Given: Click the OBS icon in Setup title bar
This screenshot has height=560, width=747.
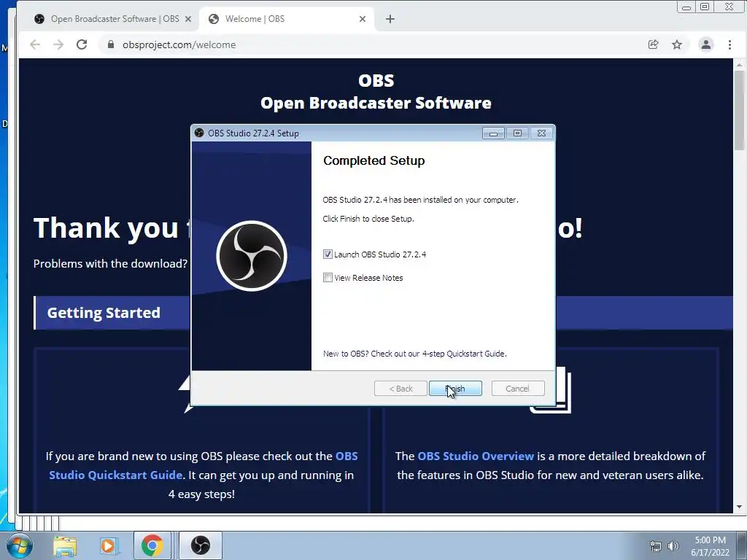Looking at the screenshot, I should pos(199,133).
